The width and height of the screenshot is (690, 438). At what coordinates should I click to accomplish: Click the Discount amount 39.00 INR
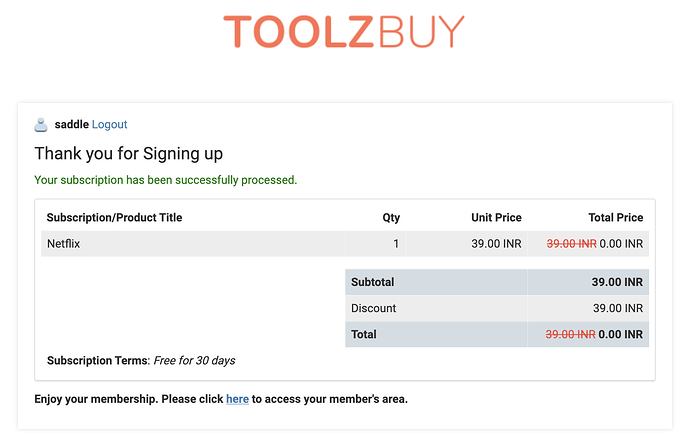[x=618, y=308]
